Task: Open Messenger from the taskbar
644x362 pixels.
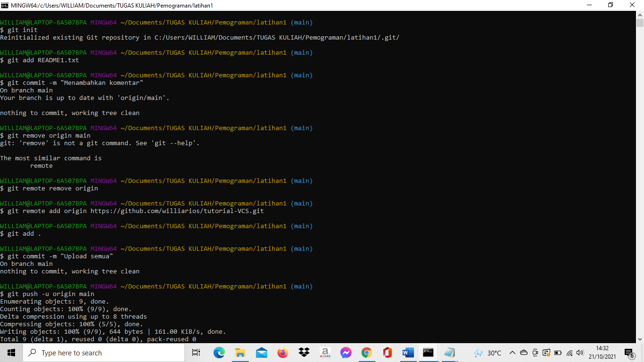Action: click(346, 353)
